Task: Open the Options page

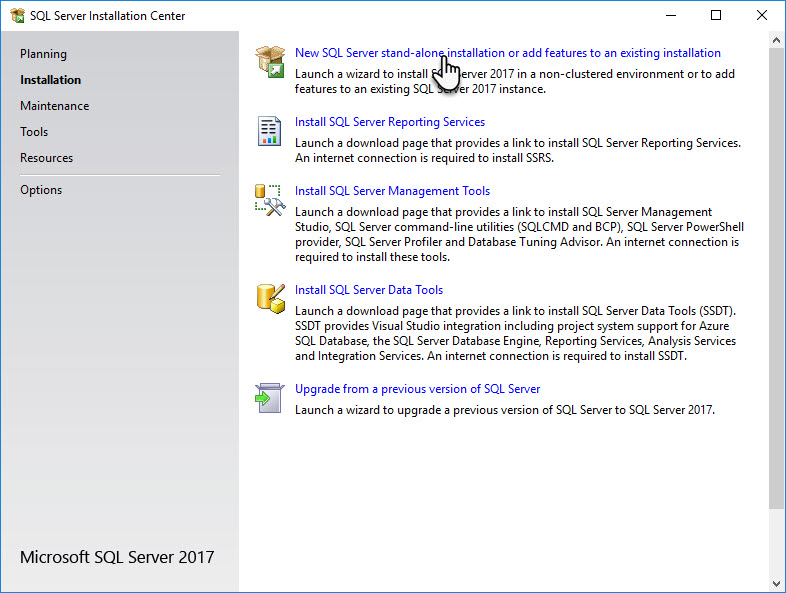Action: [x=41, y=190]
